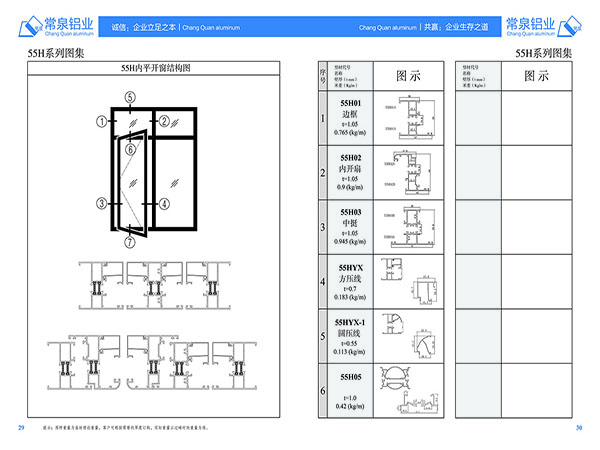Click the 55H01 边框 profile drawing
Screen dimensions: 600x450
click(x=410, y=118)
